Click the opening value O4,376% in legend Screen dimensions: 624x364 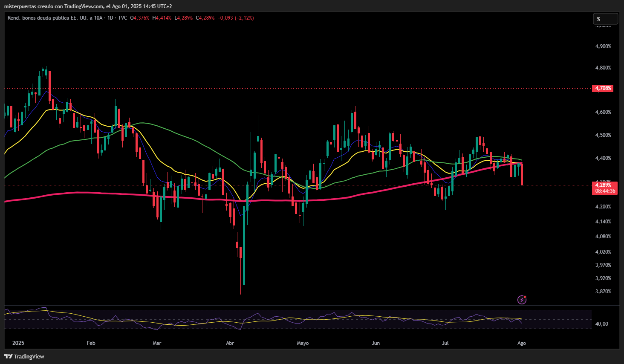coord(140,18)
